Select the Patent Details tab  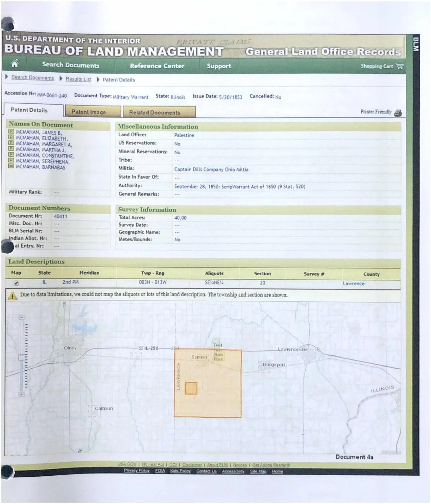33,110
